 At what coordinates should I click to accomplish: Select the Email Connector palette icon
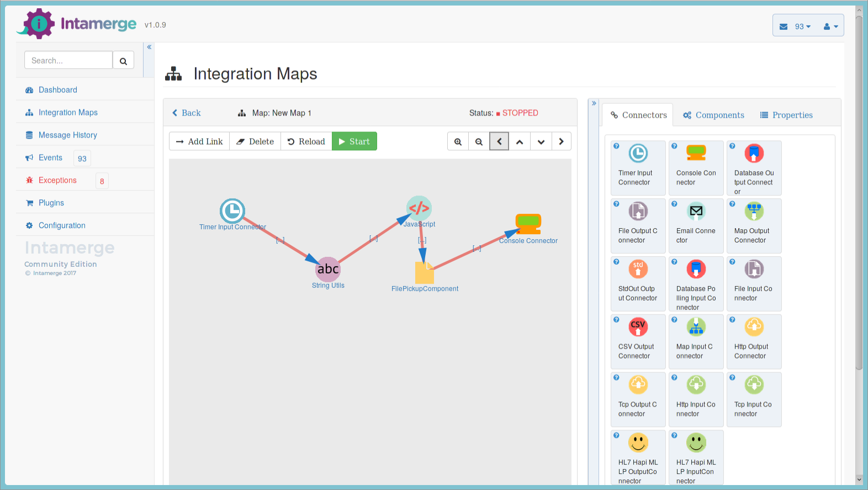[x=696, y=211]
